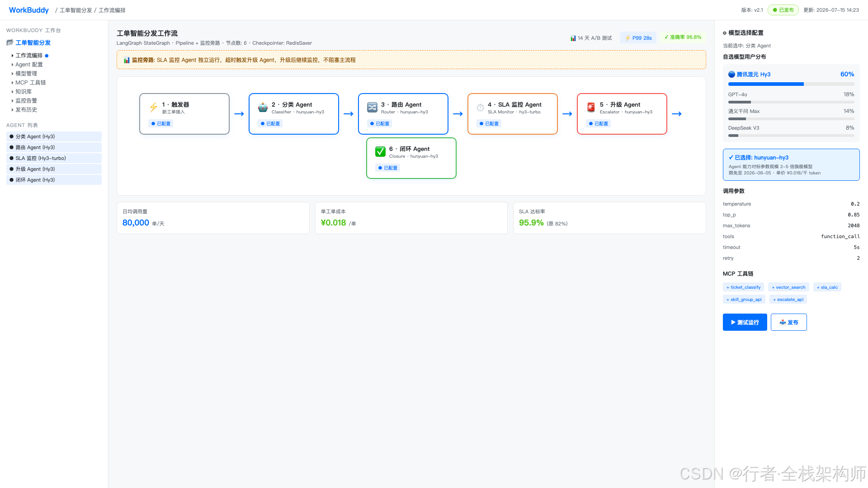This screenshot has height=488, width=868.
Task: Click the temperature value 0.2
Action: [x=855, y=204]
